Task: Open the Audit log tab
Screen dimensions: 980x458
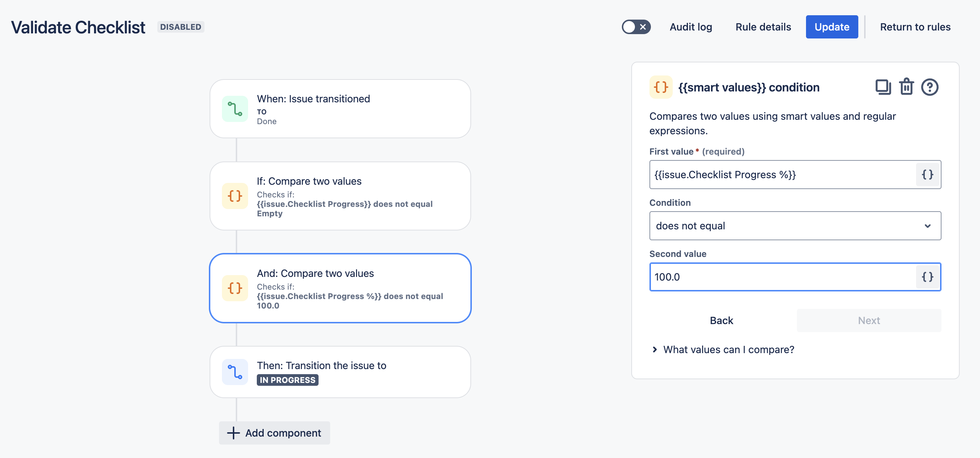Action: coord(691,27)
